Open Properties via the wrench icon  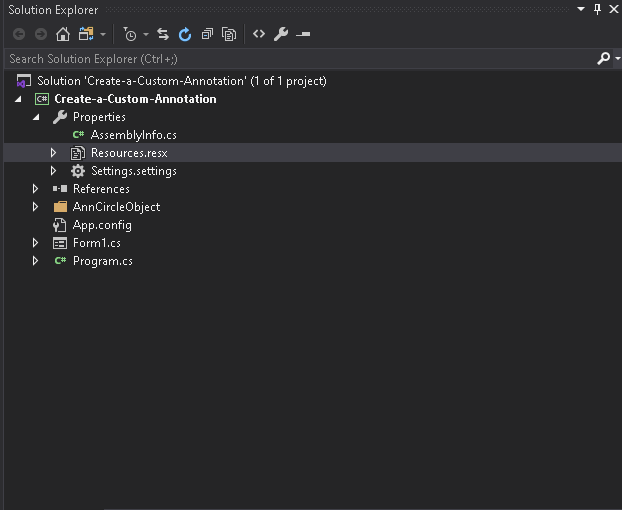coord(281,34)
